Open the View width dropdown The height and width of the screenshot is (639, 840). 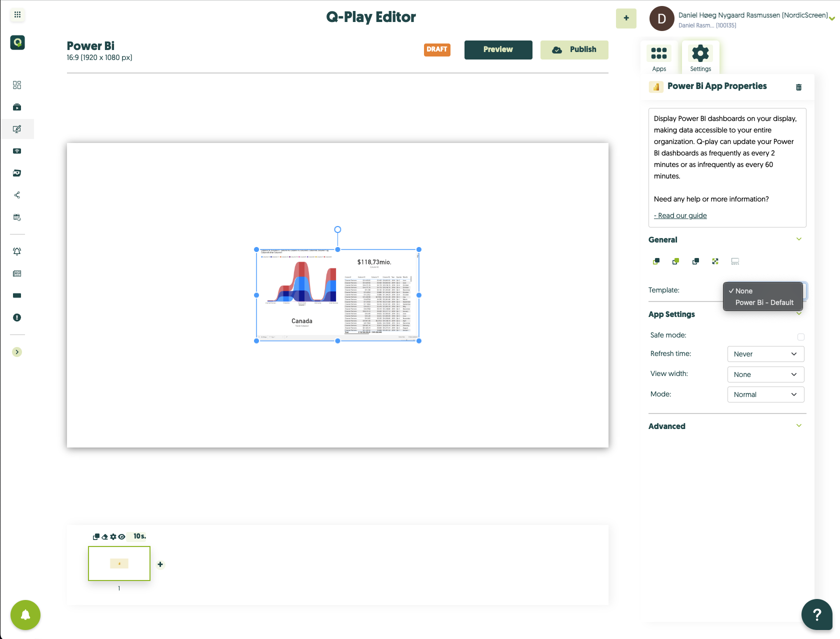[765, 374]
